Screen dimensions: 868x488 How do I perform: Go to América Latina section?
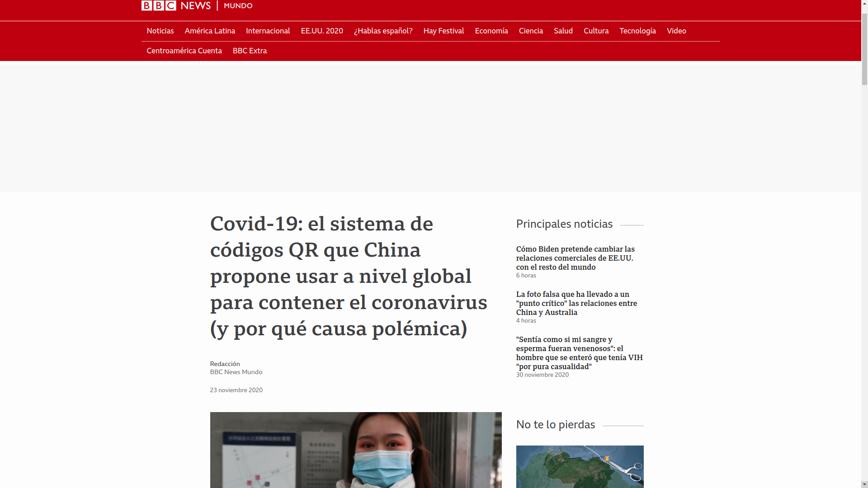210,31
